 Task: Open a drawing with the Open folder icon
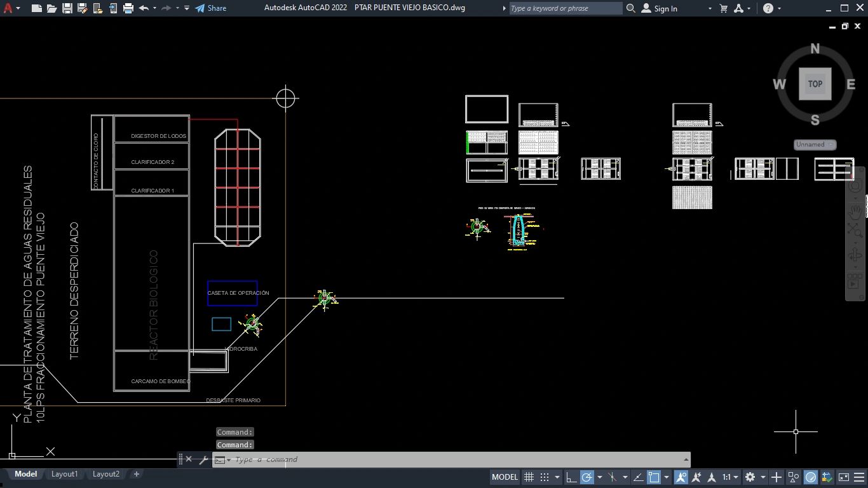coord(51,8)
